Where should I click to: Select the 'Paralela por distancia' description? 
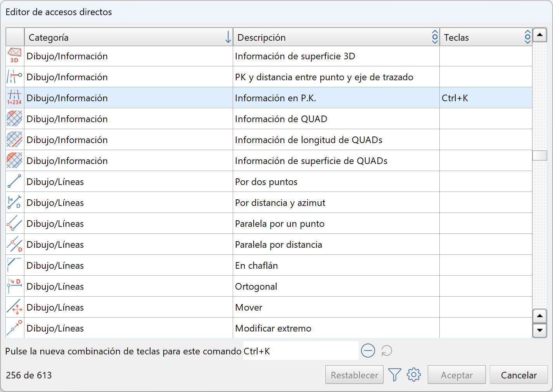pyautogui.click(x=279, y=245)
